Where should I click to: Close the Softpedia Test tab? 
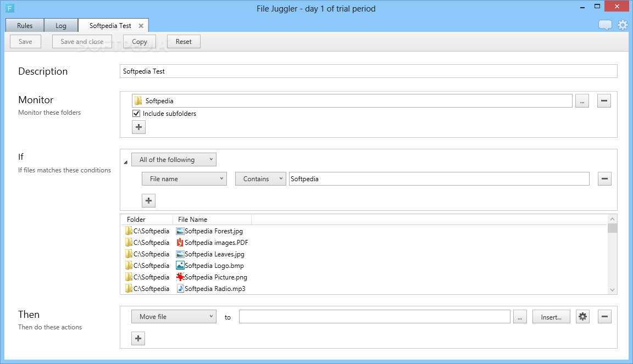click(x=141, y=26)
